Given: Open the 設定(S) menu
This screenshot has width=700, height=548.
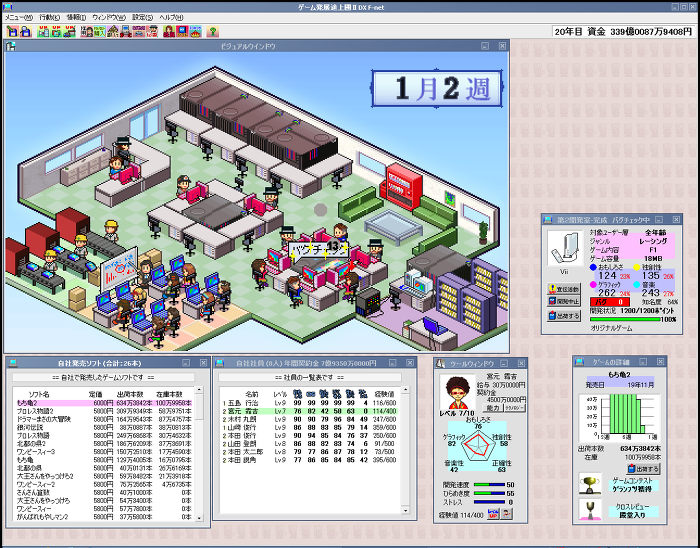Looking at the screenshot, I should [142, 17].
